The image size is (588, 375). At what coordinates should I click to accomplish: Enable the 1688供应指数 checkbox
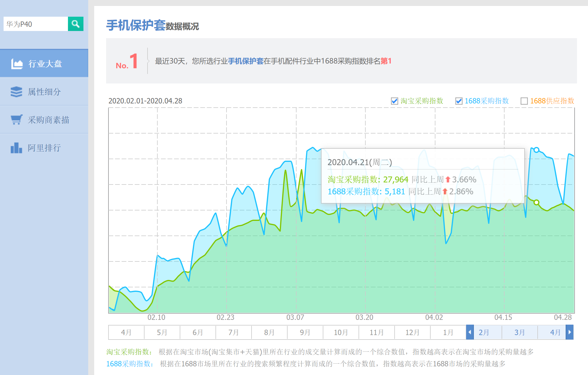click(524, 101)
